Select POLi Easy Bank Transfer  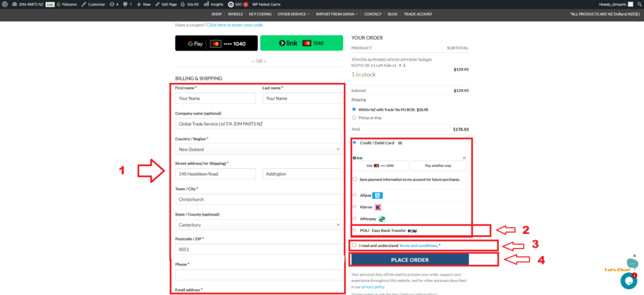point(354,230)
